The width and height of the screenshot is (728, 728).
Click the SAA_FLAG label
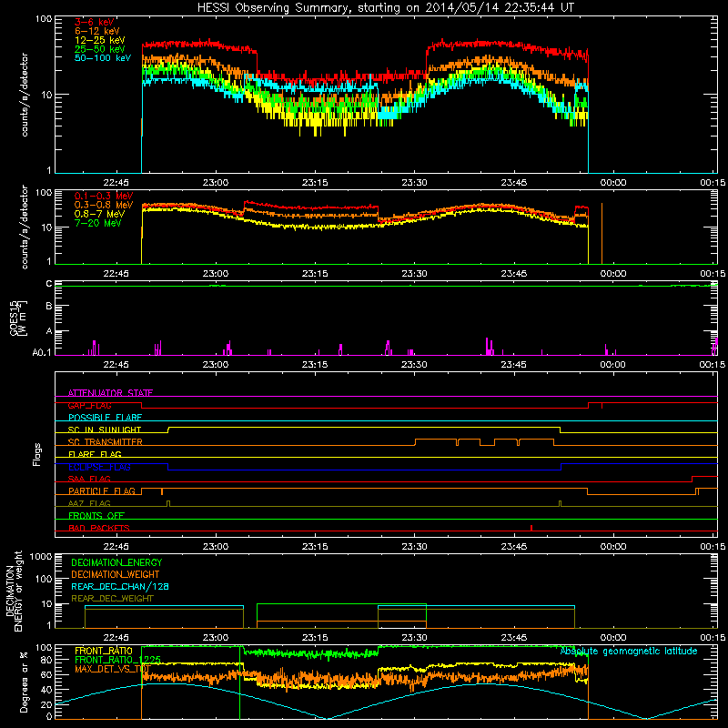click(89, 479)
